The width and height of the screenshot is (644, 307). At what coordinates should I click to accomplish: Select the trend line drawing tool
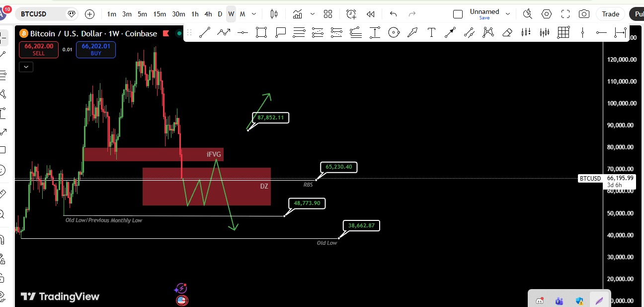(204, 33)
